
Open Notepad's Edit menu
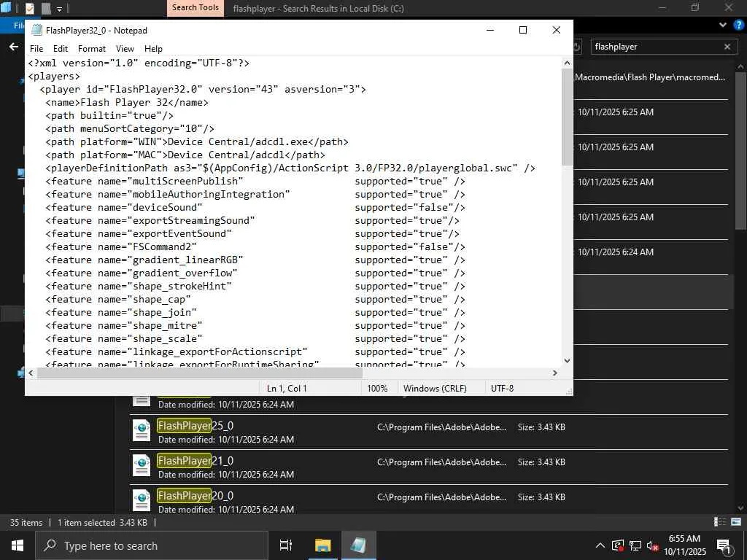click(61, 49)
